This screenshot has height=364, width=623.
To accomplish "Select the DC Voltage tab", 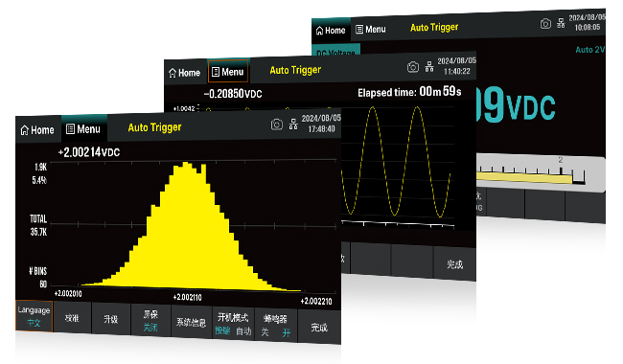I will click(x=336, y=52).
